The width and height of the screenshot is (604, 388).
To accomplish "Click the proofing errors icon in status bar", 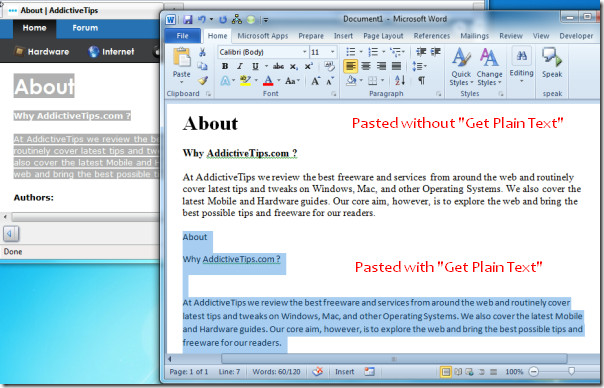I will point(317,371).
